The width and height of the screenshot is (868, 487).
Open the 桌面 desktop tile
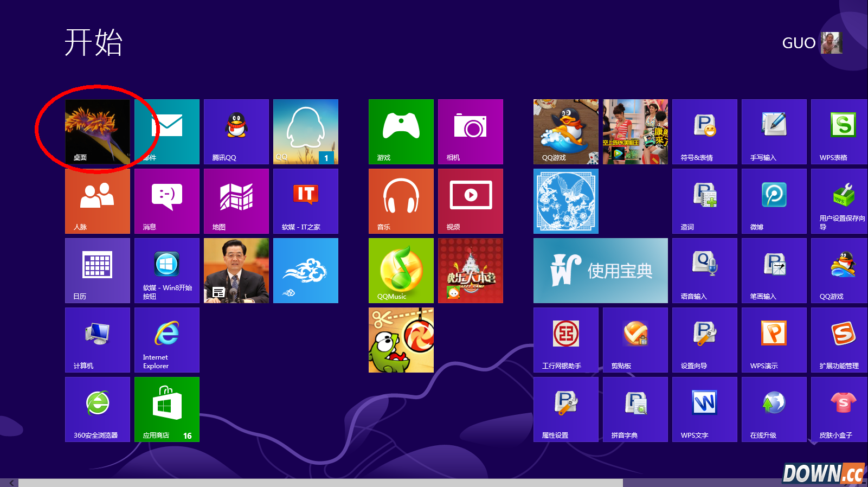pos(98,132)
